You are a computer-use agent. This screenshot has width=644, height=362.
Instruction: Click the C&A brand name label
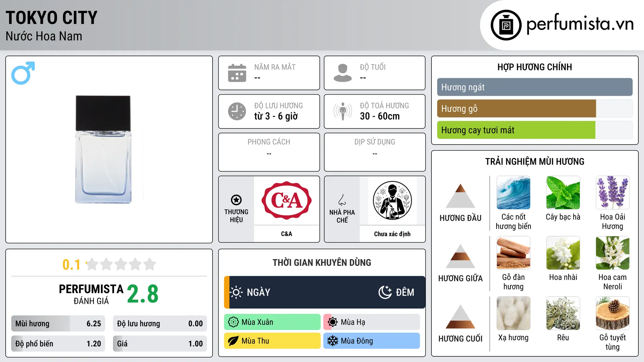286,234
